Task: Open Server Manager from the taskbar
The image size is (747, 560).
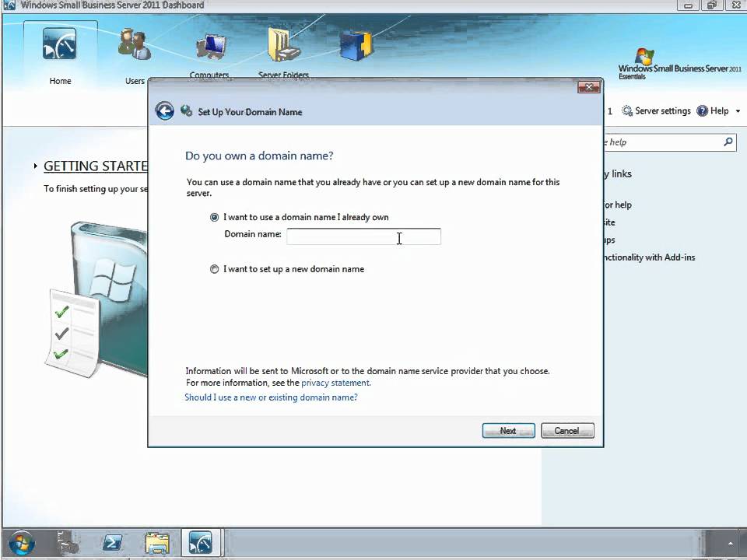Action: (67, 544)
